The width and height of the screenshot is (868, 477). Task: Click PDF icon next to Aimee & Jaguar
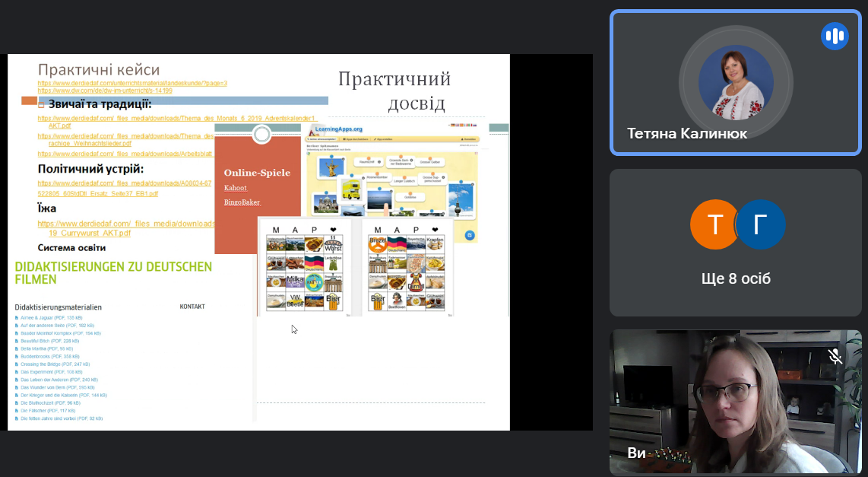[17, 317]
